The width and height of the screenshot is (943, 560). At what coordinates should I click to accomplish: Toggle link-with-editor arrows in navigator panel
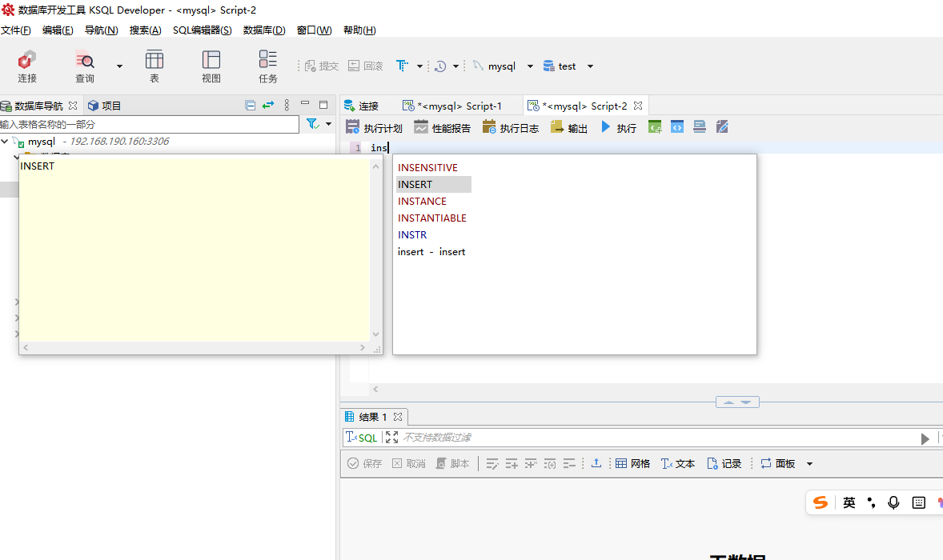(x=268, y=105)
